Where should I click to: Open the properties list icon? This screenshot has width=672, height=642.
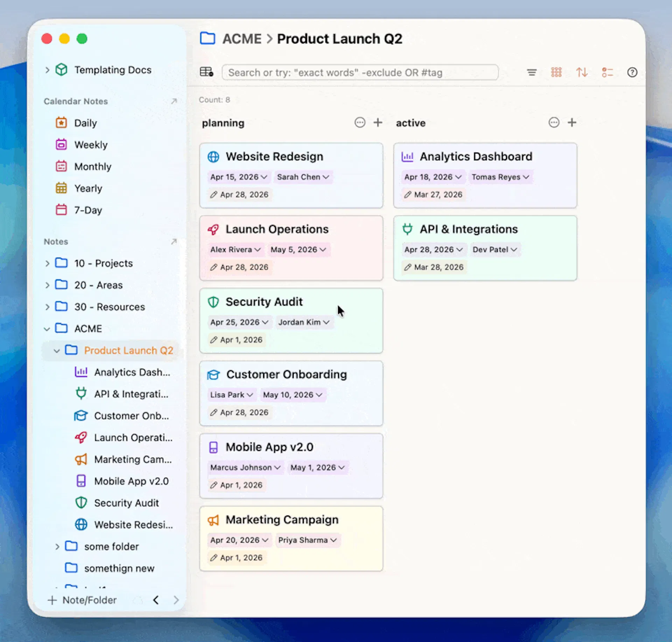coord(607,72)
